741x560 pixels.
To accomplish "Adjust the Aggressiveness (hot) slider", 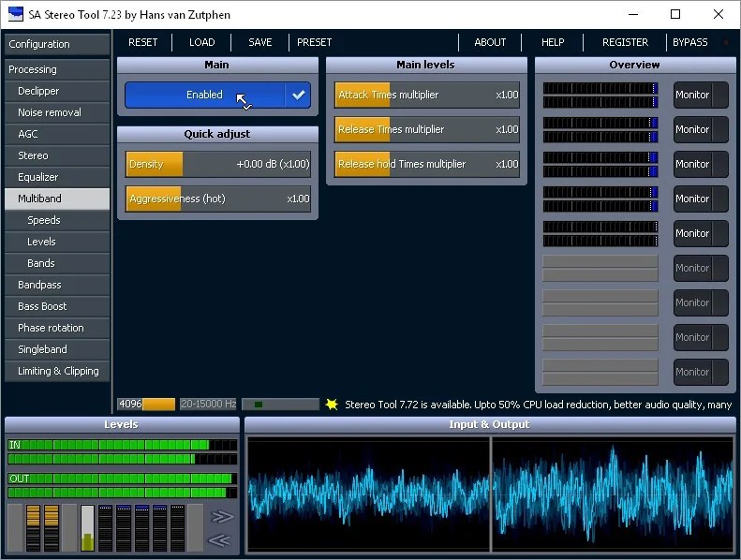I will coord(218,199).
